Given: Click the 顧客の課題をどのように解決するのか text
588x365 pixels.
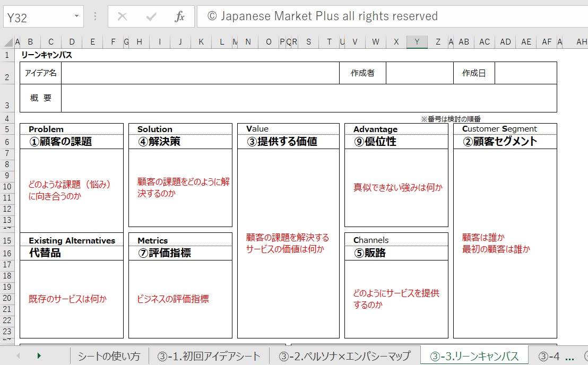Looking at the screenshot, I should [184, 187].
